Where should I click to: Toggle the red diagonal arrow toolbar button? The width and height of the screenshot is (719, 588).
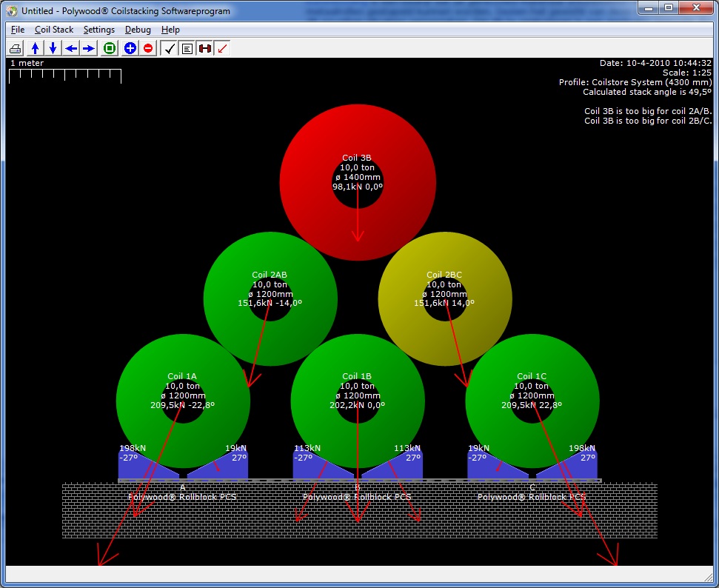click(x=222, y=48)
